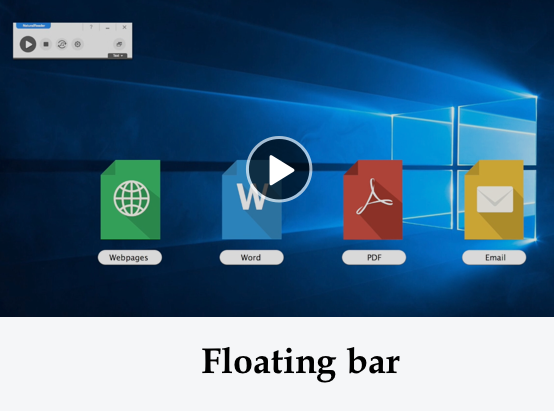Viewport: 554px width, 411px height.
Task: Click the green Webpages globe file icon
Action: pyautogui.click(x=130, y=200)
